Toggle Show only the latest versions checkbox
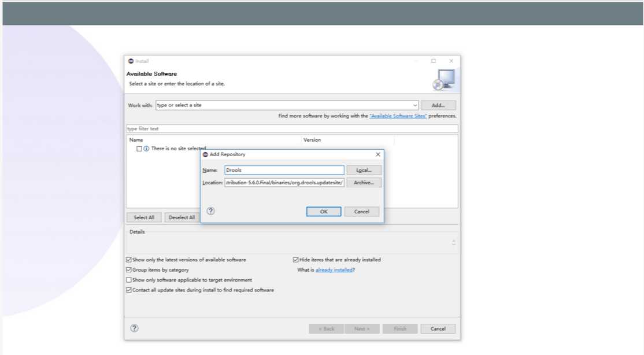Image resolution: width=644 pixels, height=355 pixels. (x=128, y=260)
